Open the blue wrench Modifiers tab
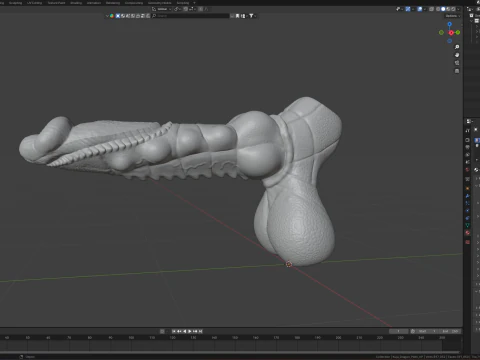Screen dimensions: 480x360 pos(467,196)
